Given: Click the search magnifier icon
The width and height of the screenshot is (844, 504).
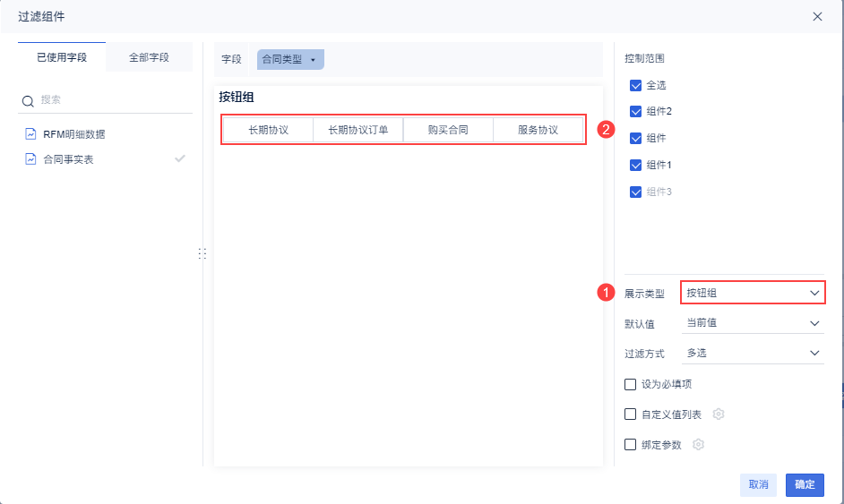Looking at the screenshot, I should coord(28,101).
